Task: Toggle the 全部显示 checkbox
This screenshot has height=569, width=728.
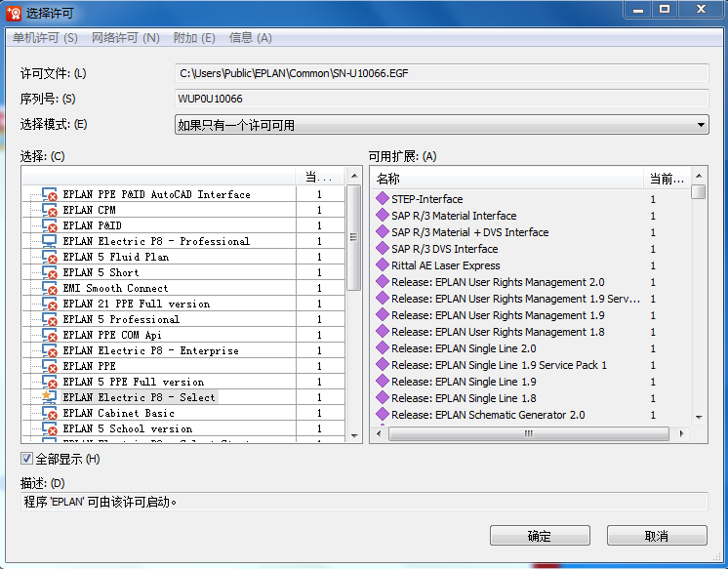Action: 27,459
